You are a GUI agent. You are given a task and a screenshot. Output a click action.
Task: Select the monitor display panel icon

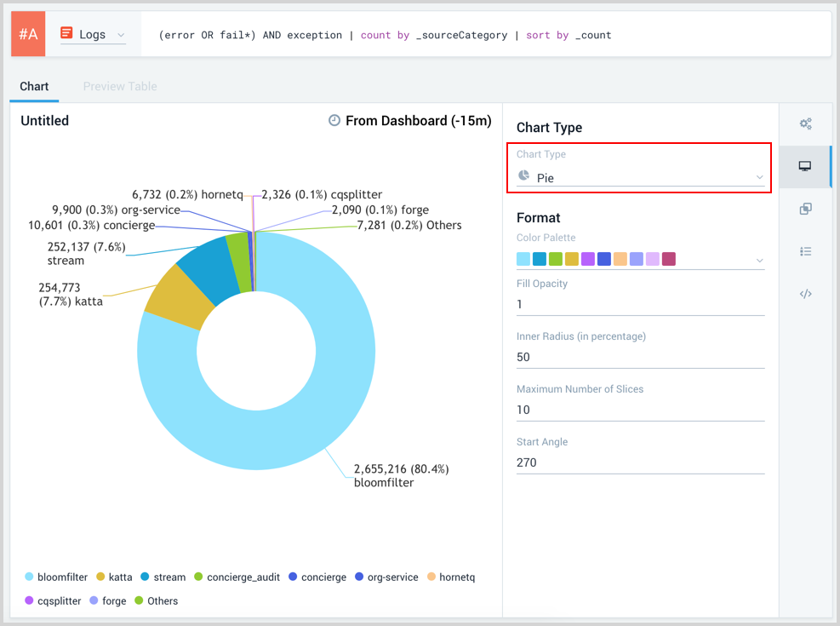point(805,166)
